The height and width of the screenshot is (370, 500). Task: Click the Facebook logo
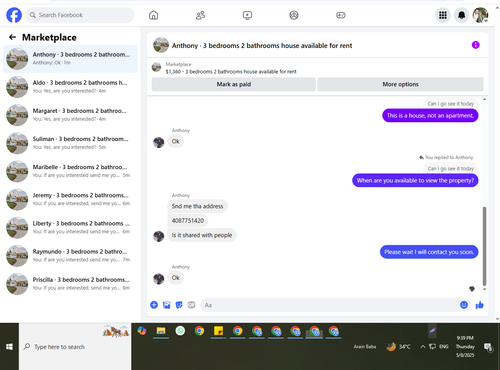[14, 15]
